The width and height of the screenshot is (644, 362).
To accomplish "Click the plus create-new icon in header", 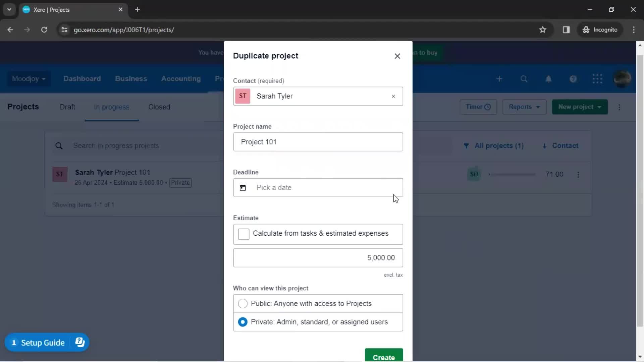I will (499, 79).
